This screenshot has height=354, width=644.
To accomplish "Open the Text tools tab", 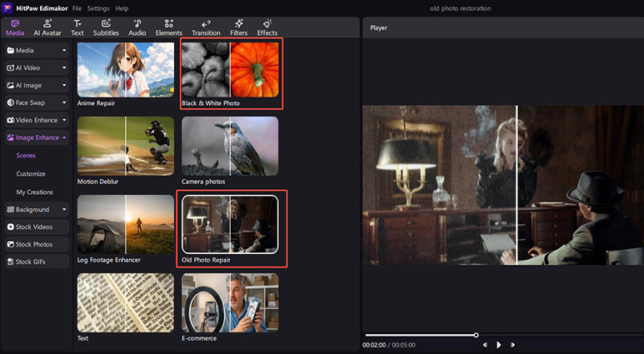I will [77, 28].
